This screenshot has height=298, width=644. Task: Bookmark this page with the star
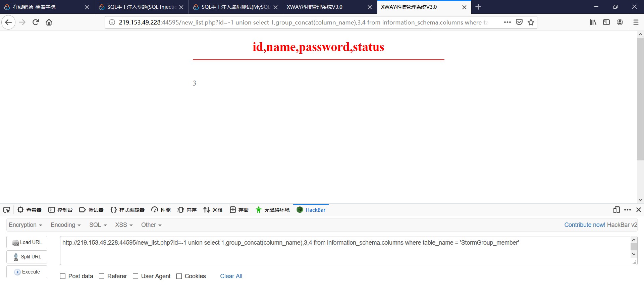click(531, 22)
